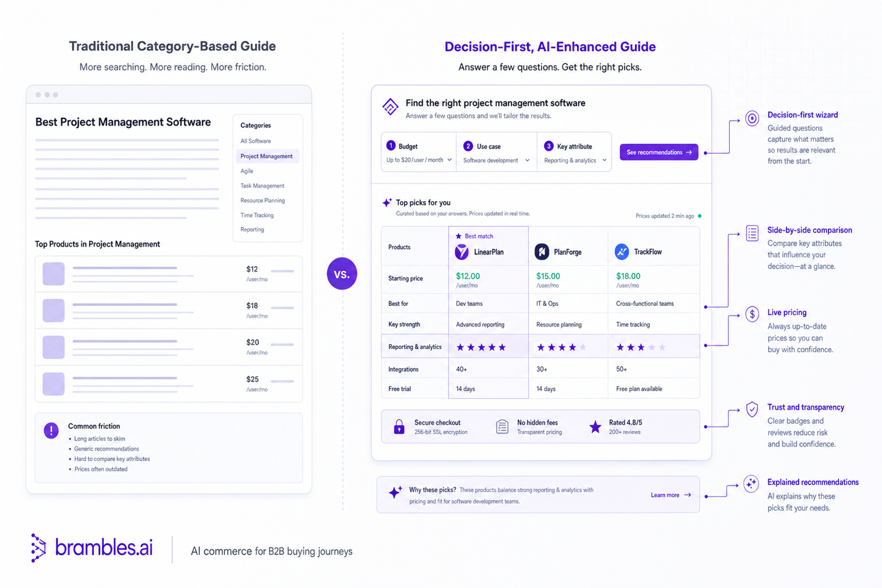882x588 pixels.
Task: Click the PlanForge product logo icon
Action: pos(542,252)
